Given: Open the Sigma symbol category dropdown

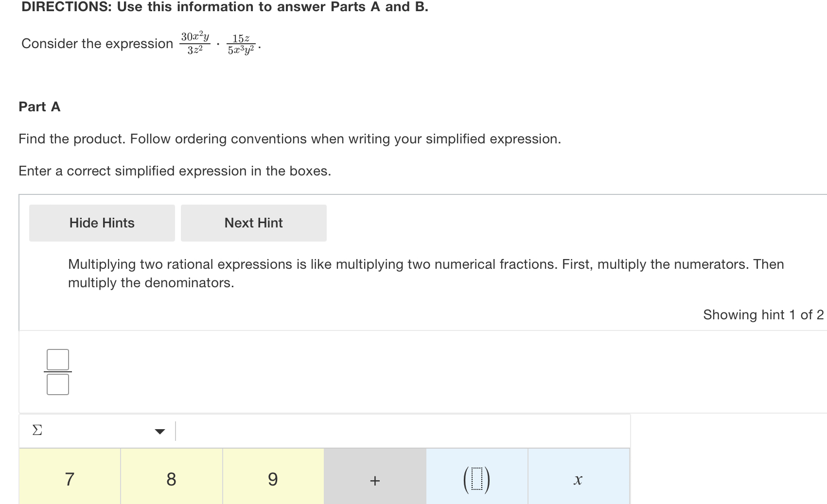Looking at the screenshot, I should click(159, 431).
